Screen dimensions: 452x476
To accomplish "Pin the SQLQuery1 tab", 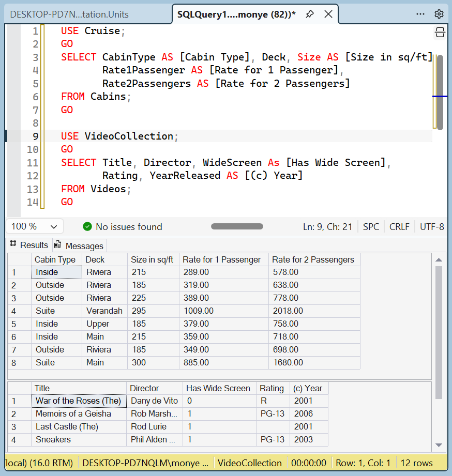I will point(310,14).
